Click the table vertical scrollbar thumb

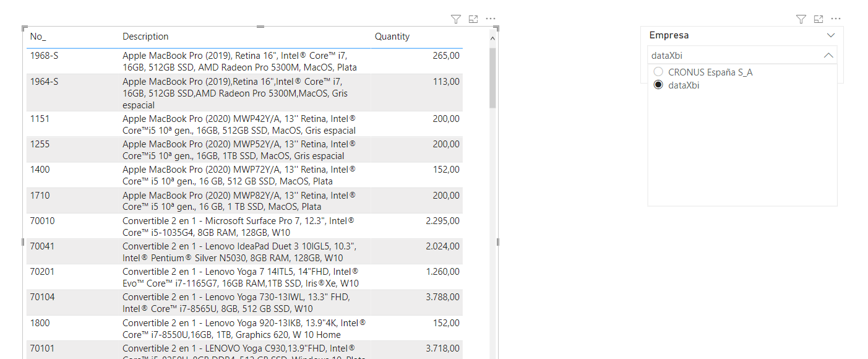[492, 77]
